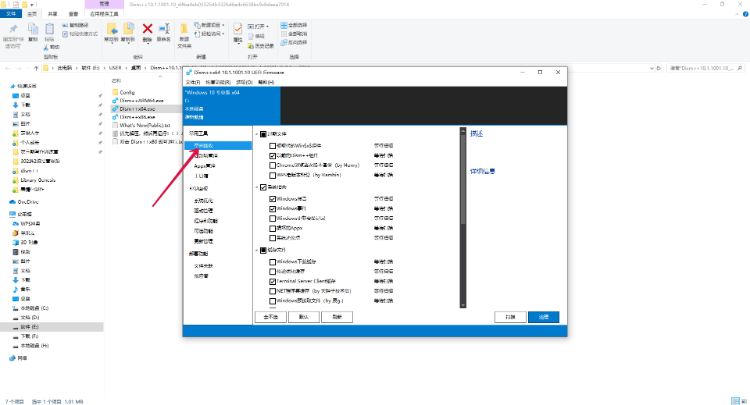Click the Edit icon in ribbon Open group
Image resolution: width=750 pixels, height=405 pixels.
[251, 36]
